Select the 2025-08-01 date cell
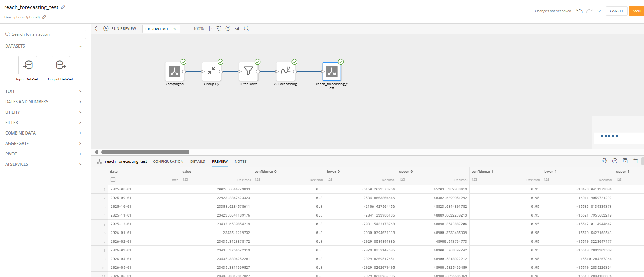 [x=144, y=189]
